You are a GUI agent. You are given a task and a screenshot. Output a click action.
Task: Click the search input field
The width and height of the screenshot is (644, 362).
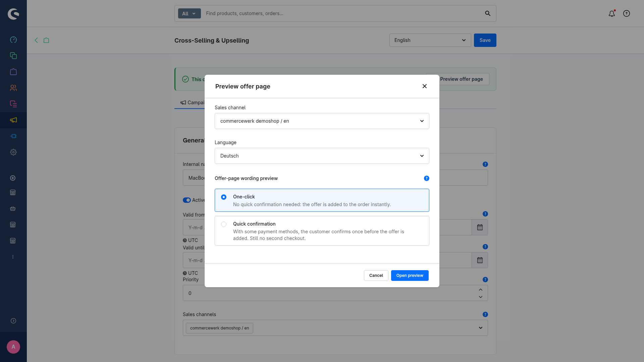(x=342, y=13)
